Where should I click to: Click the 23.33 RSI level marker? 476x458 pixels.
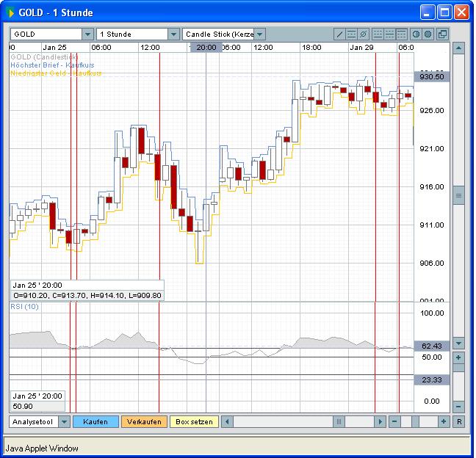click(432, 379)
